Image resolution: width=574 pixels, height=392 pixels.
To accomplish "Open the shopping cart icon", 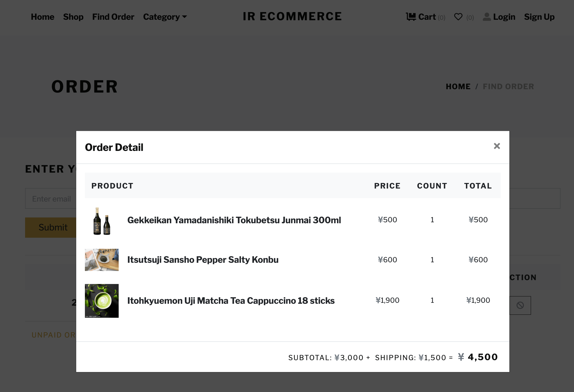I will pos(411,17).
